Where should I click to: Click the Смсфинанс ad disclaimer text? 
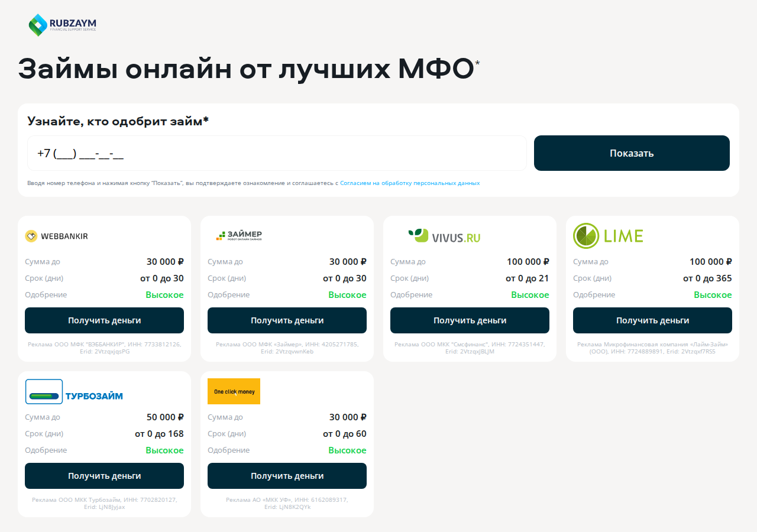click(470, 348)
